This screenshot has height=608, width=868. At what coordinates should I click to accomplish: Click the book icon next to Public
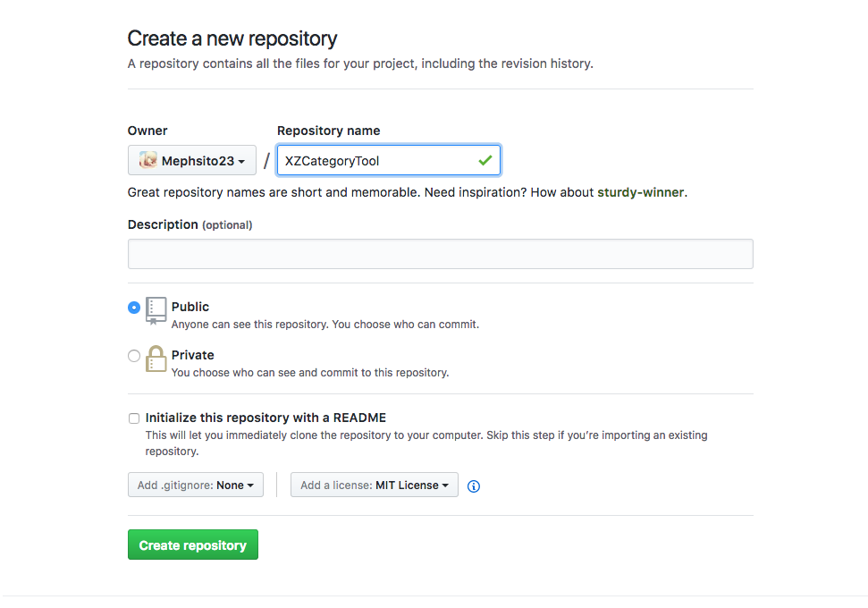(156, 309)
